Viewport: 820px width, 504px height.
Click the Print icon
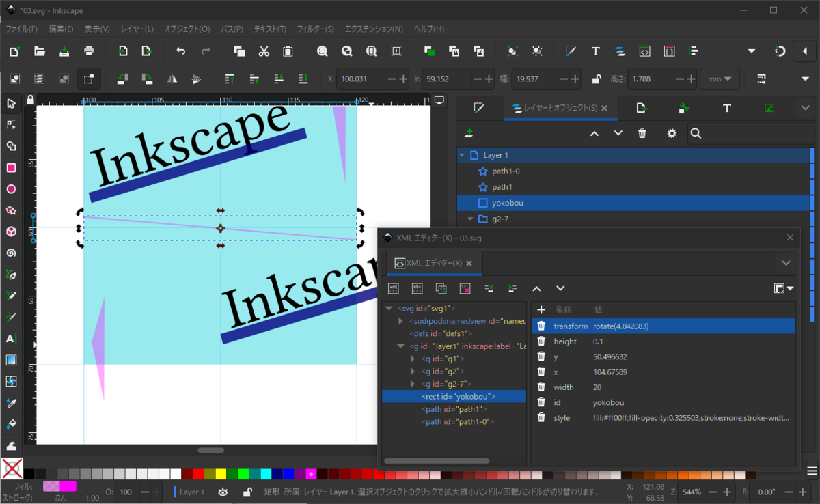coord(88,51)
